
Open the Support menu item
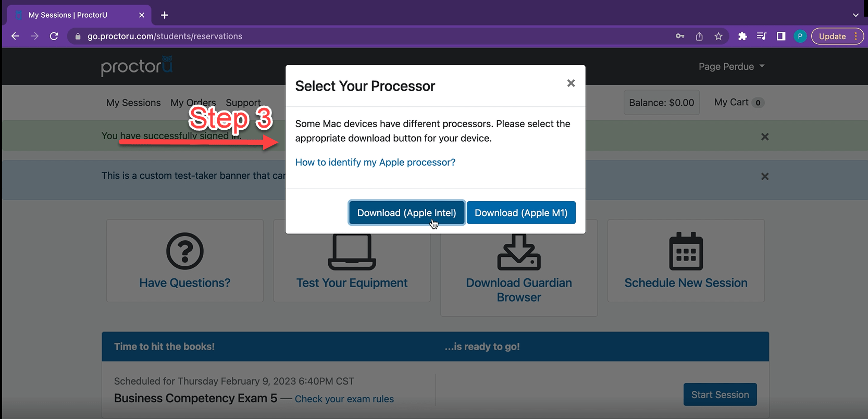click(x=243, y=103)
